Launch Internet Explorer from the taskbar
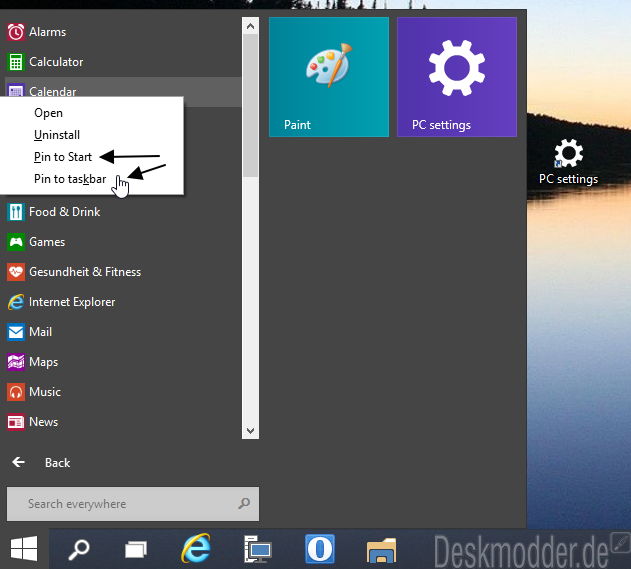631x569 pixels. tap(196, 548)
